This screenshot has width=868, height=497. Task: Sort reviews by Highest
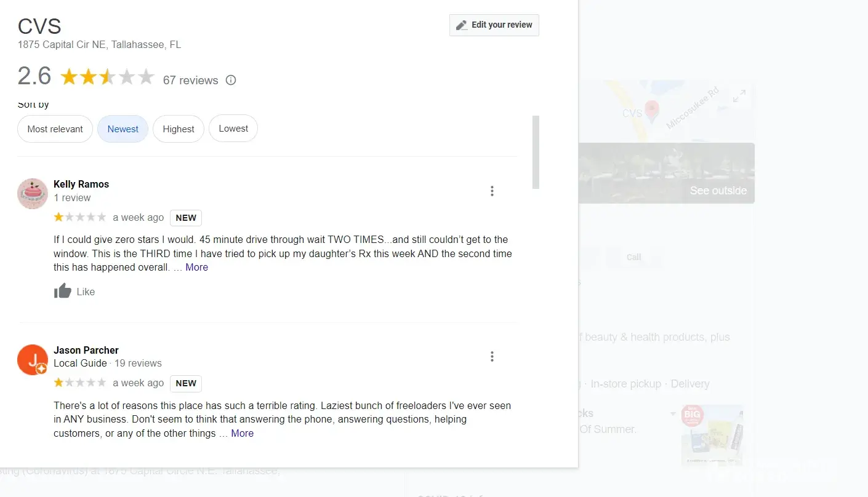pyautogui.click(x=179, y=129)
